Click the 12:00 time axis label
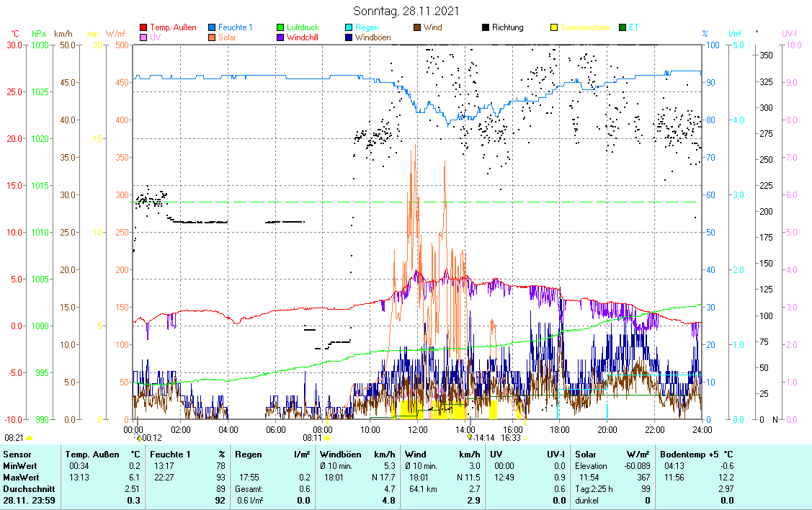Viewport: 812px width, 510px height. 418,429
